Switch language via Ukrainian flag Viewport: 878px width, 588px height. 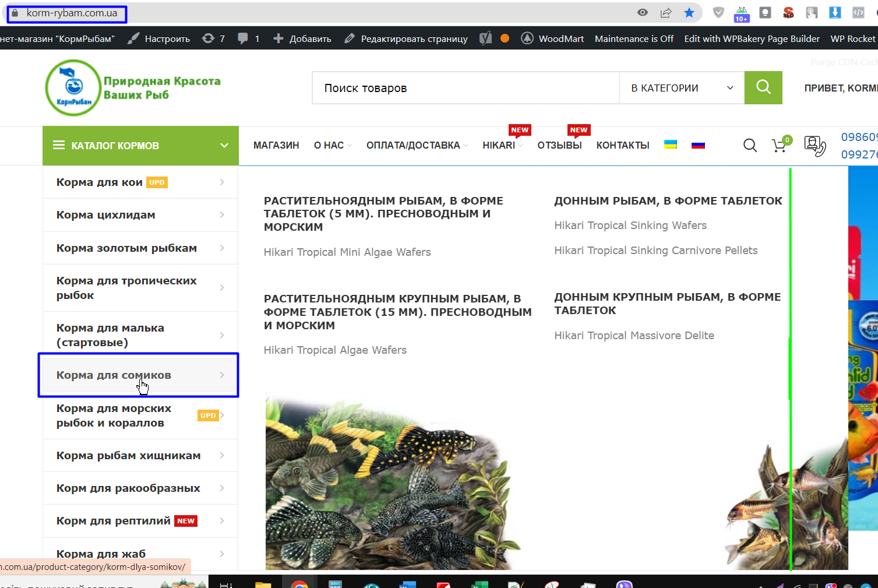click(x=671, y=145)
